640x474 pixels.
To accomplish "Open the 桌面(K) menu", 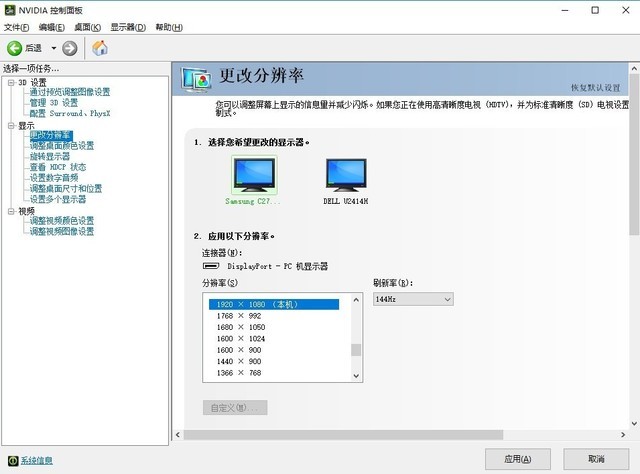I will point(87,27).
